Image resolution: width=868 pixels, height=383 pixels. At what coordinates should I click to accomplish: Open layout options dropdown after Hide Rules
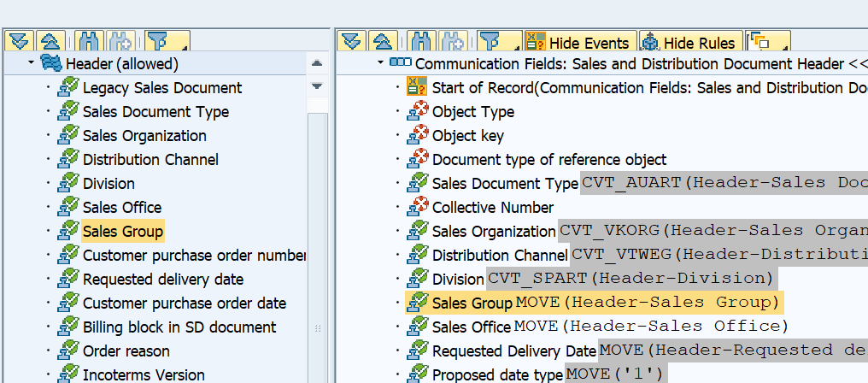tap(767, 42)
